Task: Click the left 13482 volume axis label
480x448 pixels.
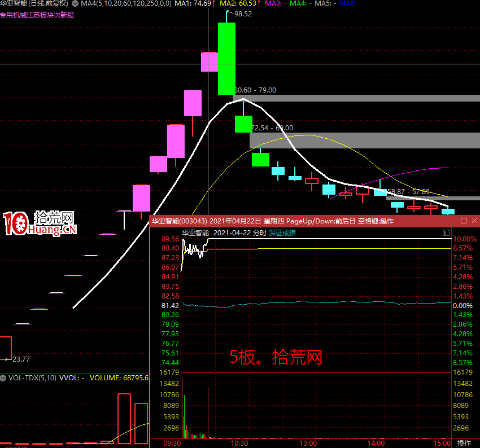Action: (x=169, y=384)
